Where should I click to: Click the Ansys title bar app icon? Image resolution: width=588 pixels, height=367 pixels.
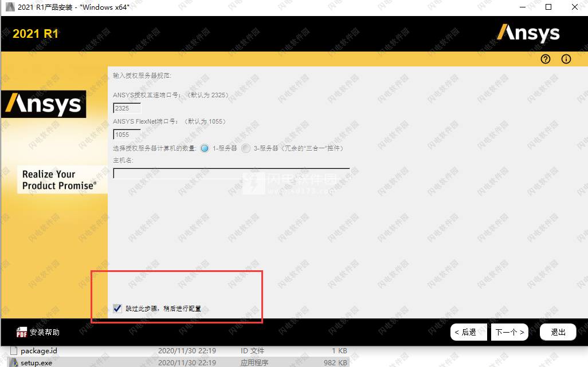click(x=10, y=7)
